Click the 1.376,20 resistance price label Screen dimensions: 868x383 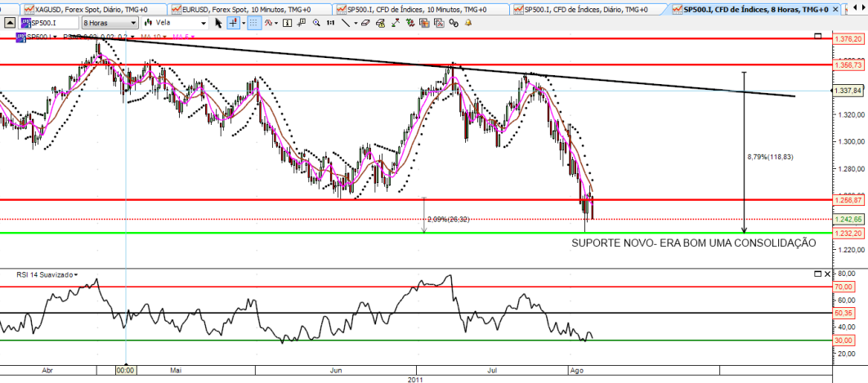click(x=848, y=38)
